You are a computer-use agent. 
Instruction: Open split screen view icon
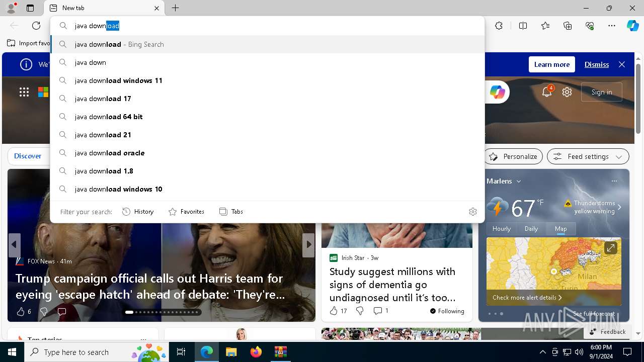[x=523, y=26]
